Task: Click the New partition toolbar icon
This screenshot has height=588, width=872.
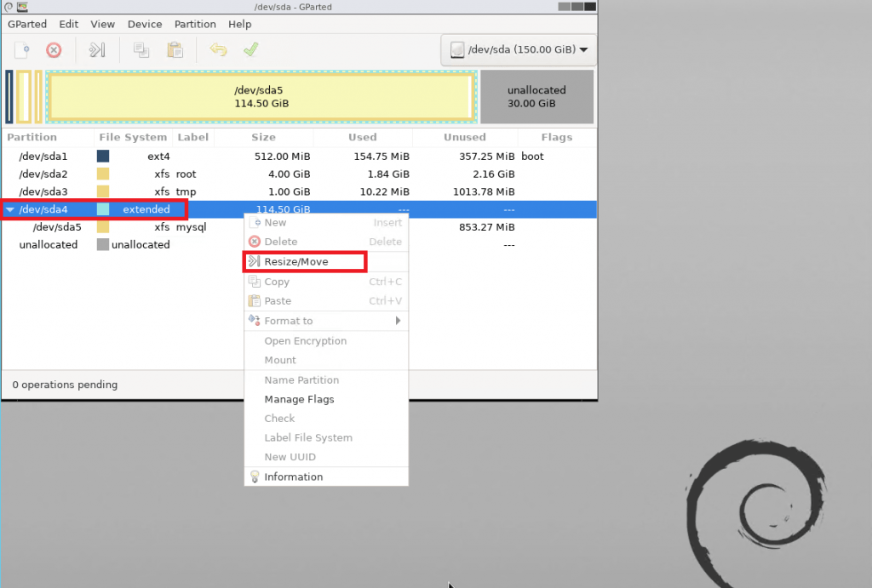Action: pos(22,50)
